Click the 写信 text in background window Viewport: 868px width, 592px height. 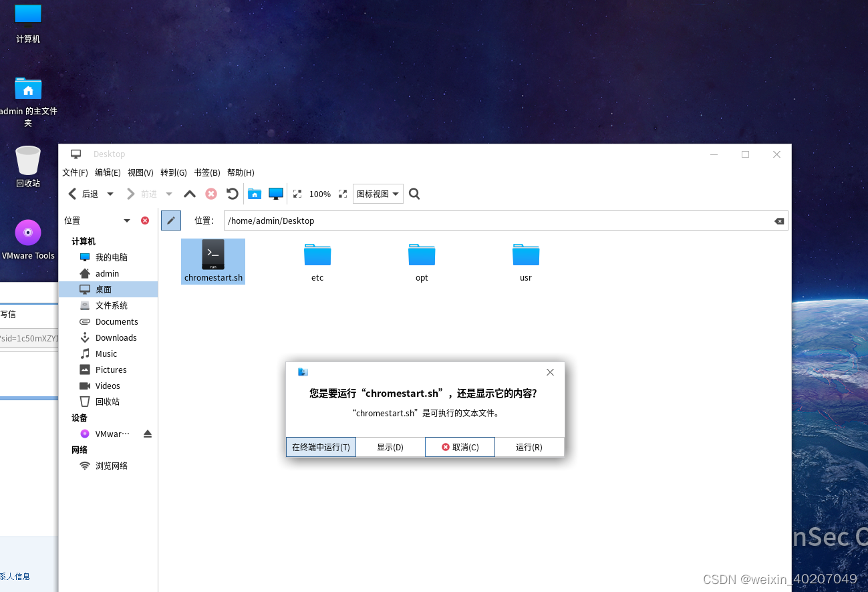(8, 314)
